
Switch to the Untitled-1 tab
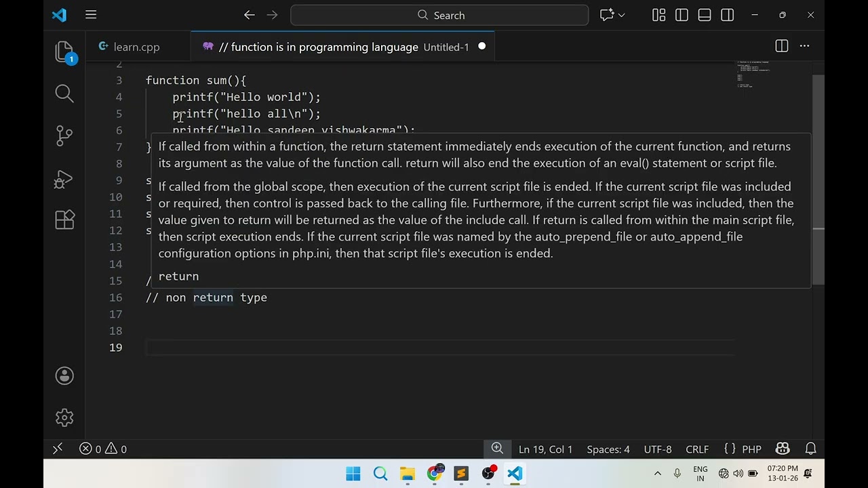pyautogui.click(x=344, y=47)
